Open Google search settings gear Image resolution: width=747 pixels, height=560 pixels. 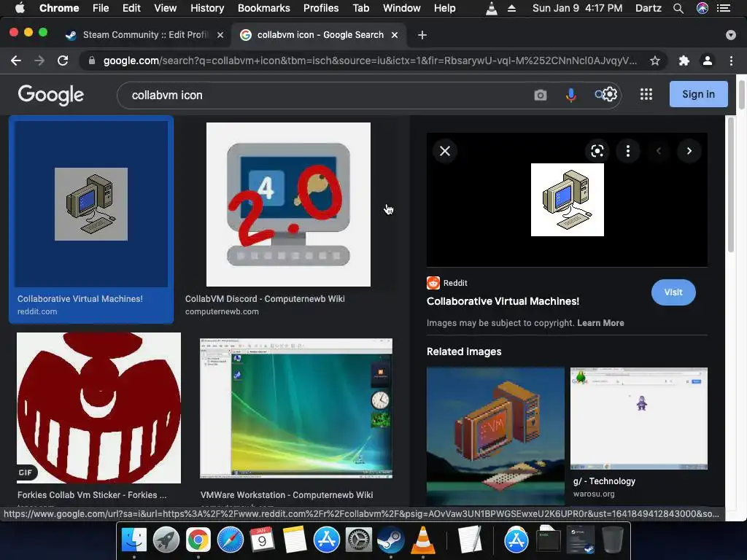click(610, 94)
